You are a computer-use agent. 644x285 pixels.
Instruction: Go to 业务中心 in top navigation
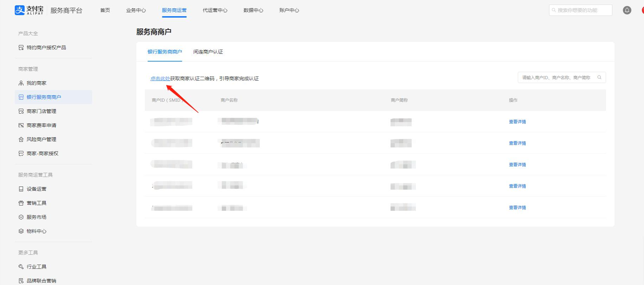(x=136, y=10)
